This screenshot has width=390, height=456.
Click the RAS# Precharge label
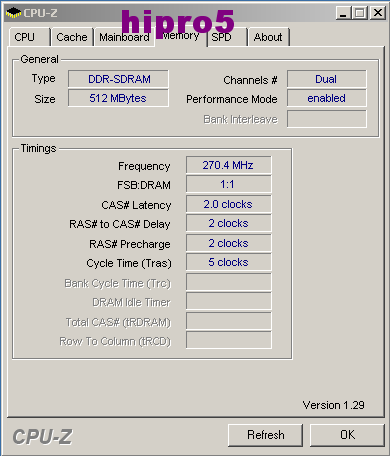tap(130, 244)
